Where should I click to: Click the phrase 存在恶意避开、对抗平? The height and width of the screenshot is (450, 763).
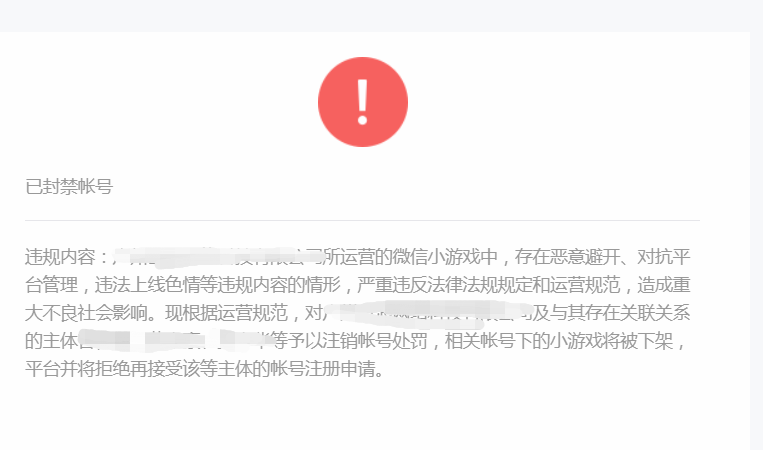[x=602, y=256]
